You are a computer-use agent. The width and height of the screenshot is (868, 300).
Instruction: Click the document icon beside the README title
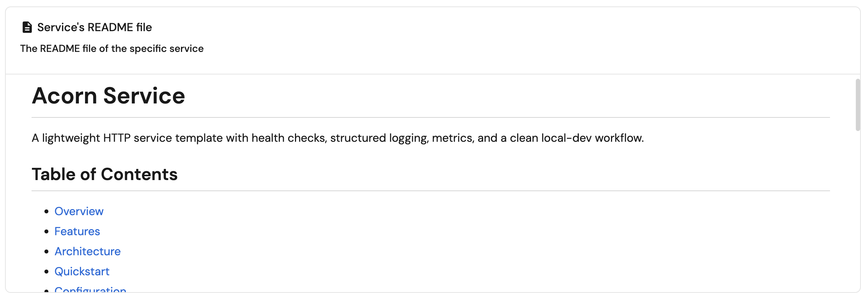[x=27, y=27]
